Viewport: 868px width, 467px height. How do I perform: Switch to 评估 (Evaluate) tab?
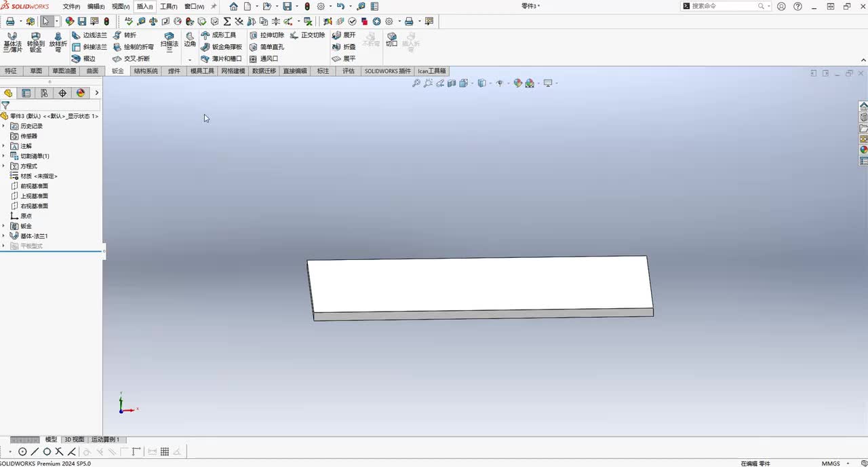[348, 71]
